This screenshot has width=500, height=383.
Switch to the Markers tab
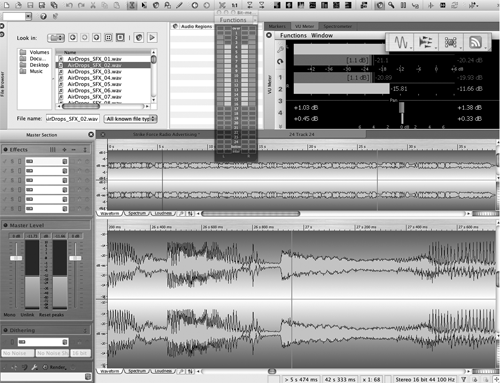click(x=277, y=26)
